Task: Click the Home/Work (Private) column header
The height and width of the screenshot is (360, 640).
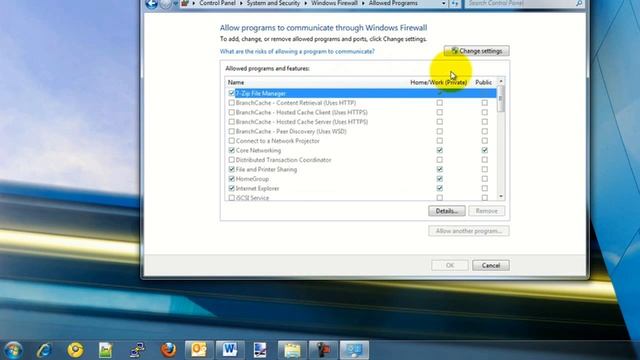Action: (x=438, y=82)
